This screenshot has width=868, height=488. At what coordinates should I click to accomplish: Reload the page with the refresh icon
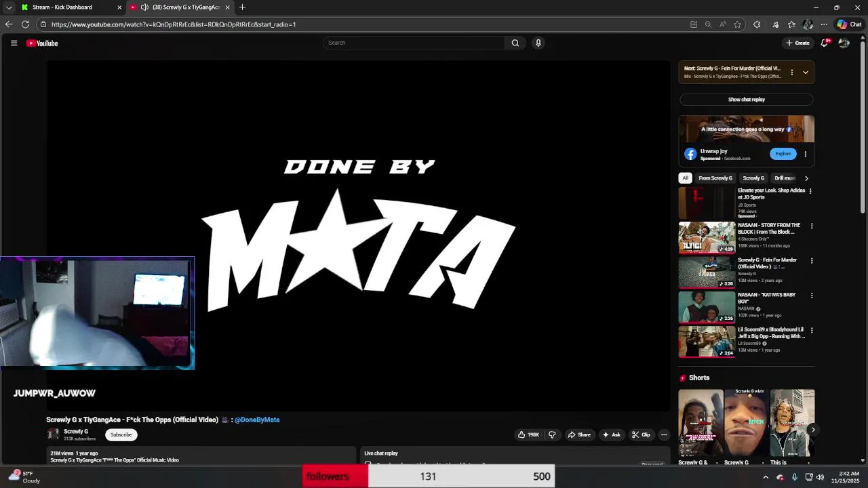point(25,24)
